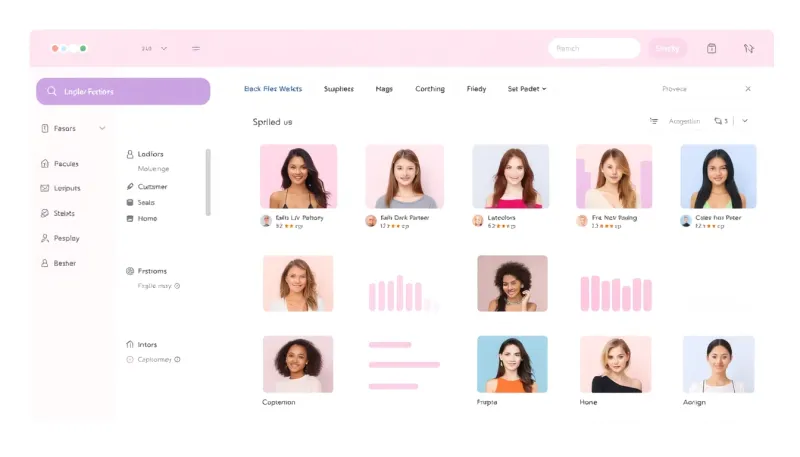Click the hamburger lines icon in top bar
This screenshot has width=800, height=457.
pyautogui.click(x=196, y=48)
